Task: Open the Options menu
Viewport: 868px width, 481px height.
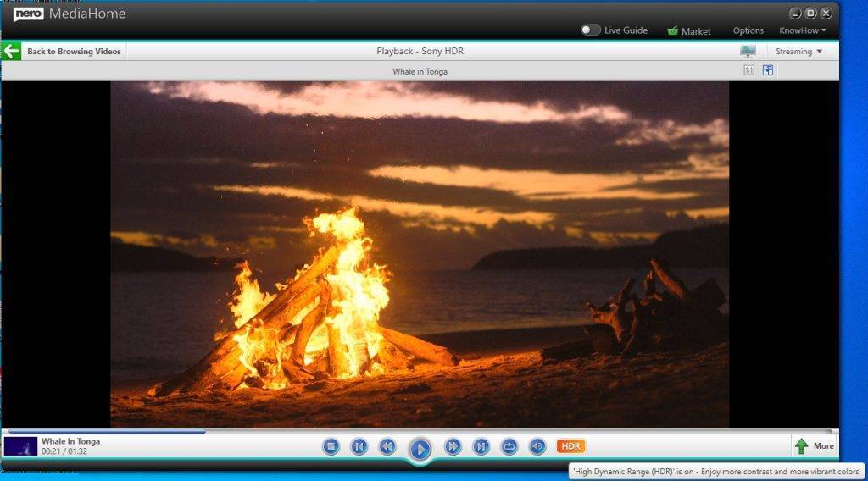Action: (748, 30)
